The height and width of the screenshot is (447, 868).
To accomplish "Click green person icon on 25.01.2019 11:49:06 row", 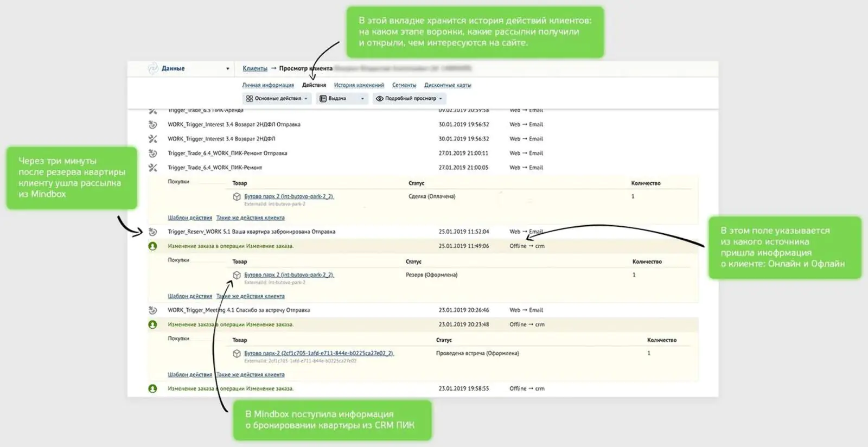I will coord(153,246).
